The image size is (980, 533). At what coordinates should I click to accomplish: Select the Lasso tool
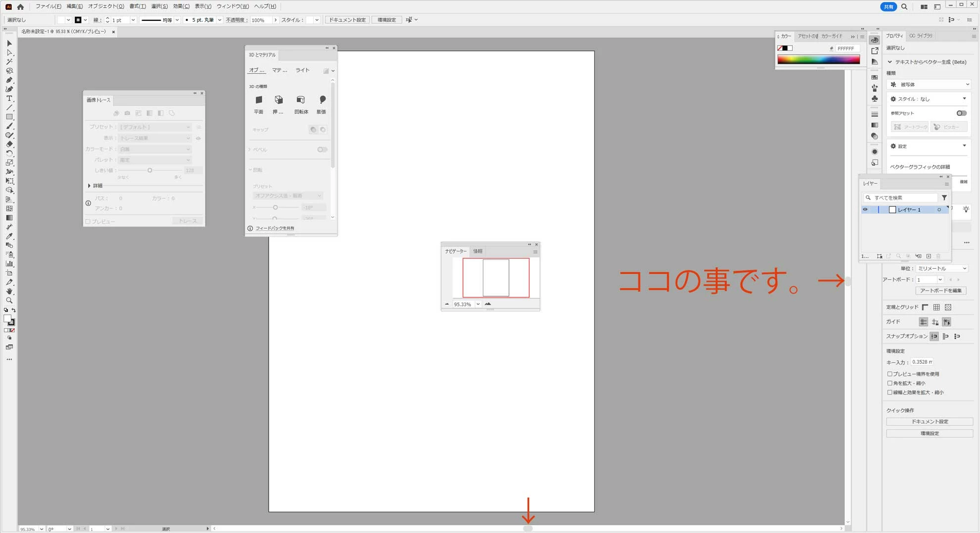tap(9, 71)
